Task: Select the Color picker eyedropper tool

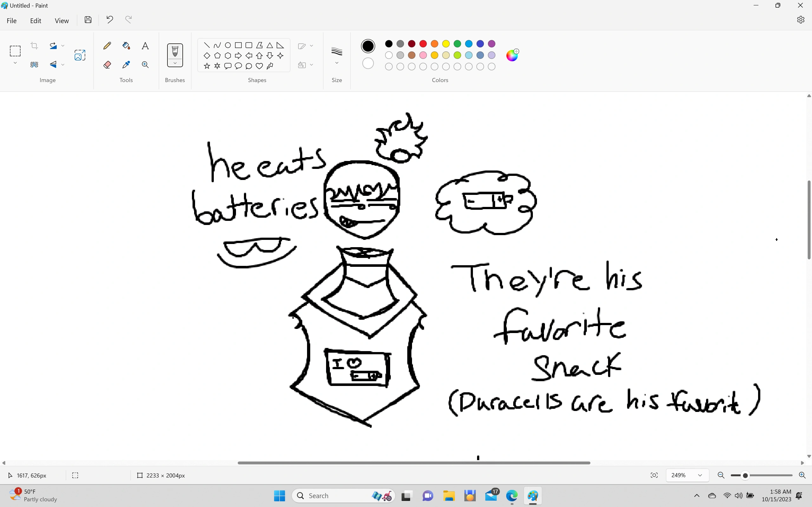Action: pos(126,64)
